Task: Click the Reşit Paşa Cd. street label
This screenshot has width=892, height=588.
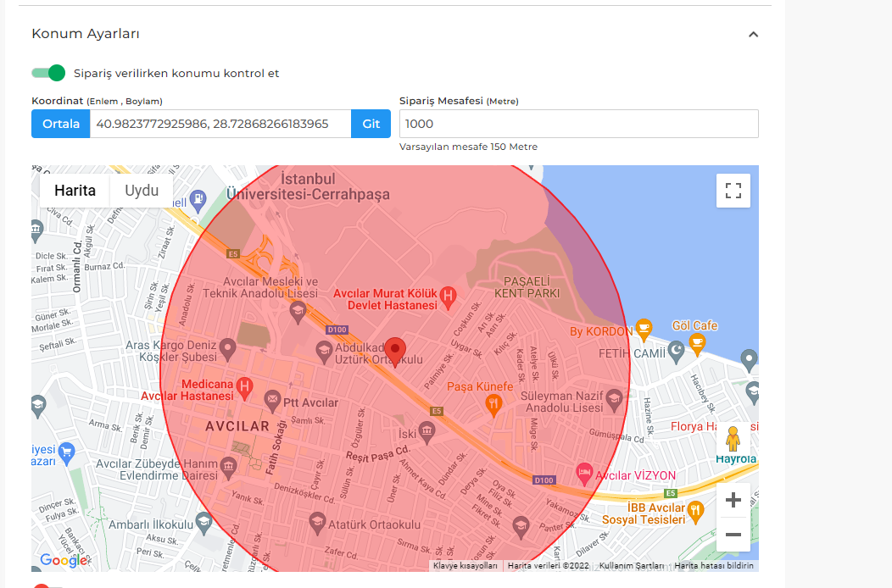Action: pos(378,454)
